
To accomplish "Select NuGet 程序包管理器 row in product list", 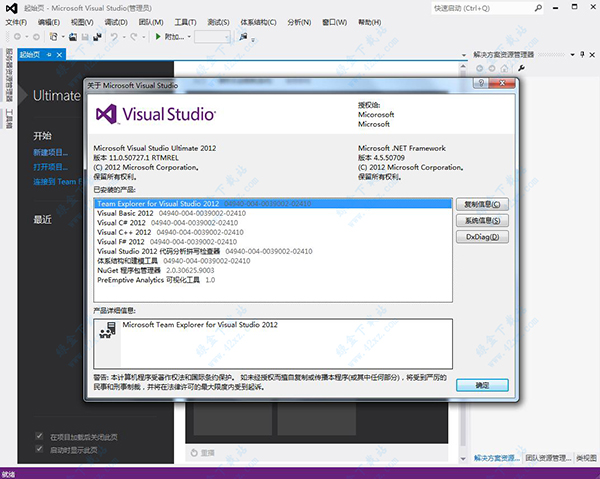I will [x=273, y=270].
